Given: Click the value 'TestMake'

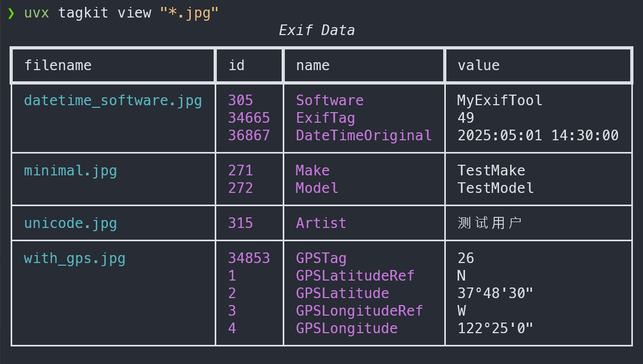Looking at the screenshot, I should coord(491,171).
